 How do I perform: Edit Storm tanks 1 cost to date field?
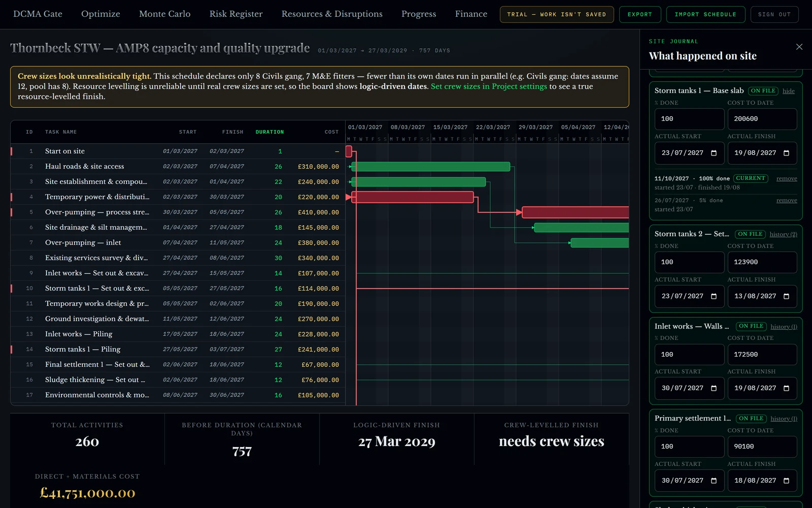pos(762,119)
